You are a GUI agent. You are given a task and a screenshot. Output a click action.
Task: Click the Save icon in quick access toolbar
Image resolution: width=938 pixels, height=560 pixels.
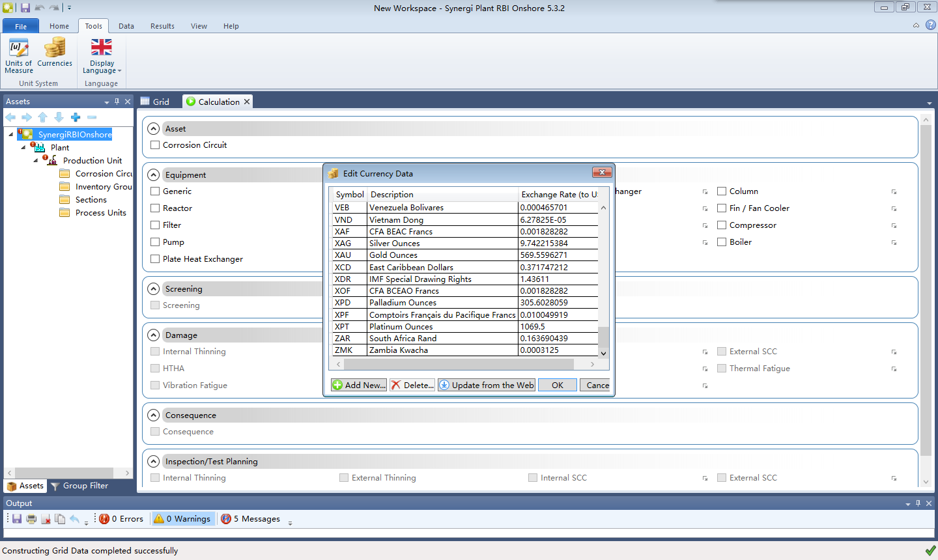pos(25,8)
